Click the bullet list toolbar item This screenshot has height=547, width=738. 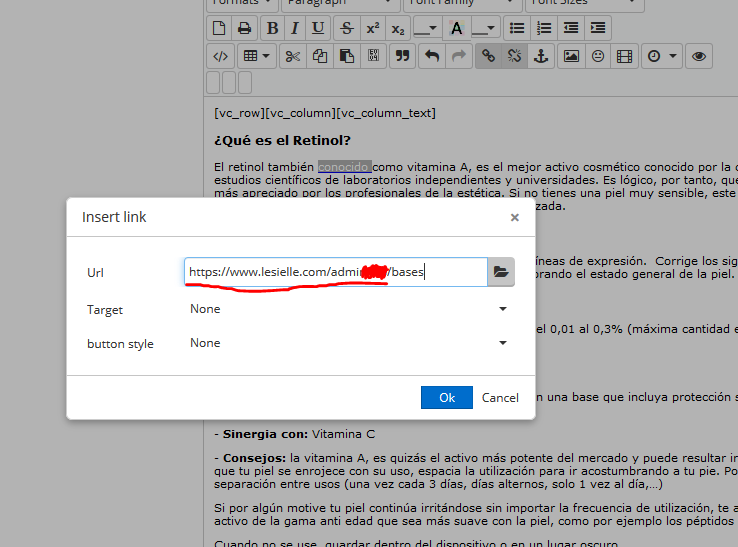516,28
